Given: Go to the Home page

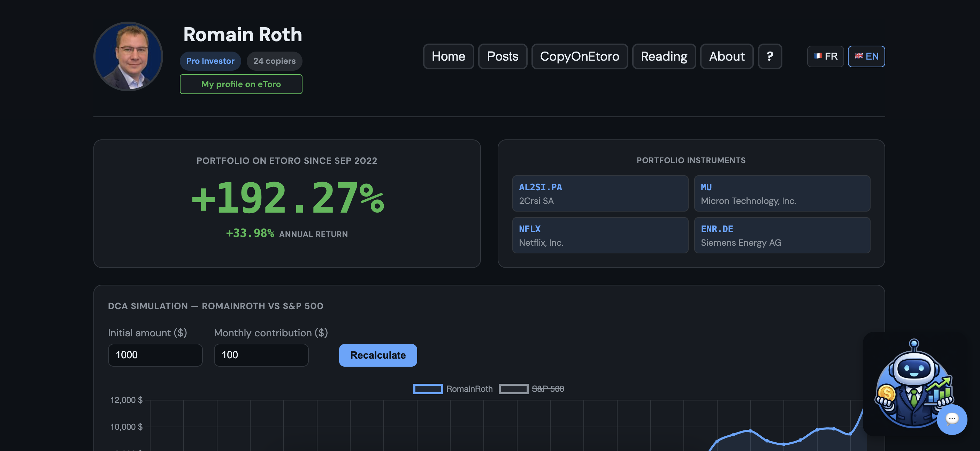Looking at the screenshot, I should click(448, 56).
